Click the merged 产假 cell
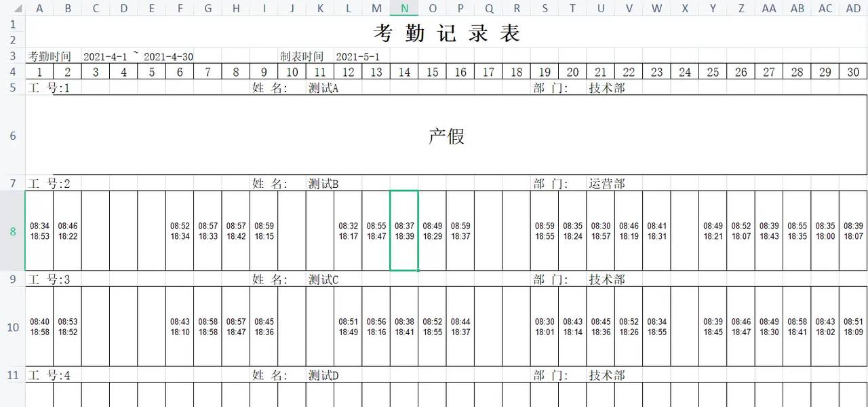 pos(446,136)
